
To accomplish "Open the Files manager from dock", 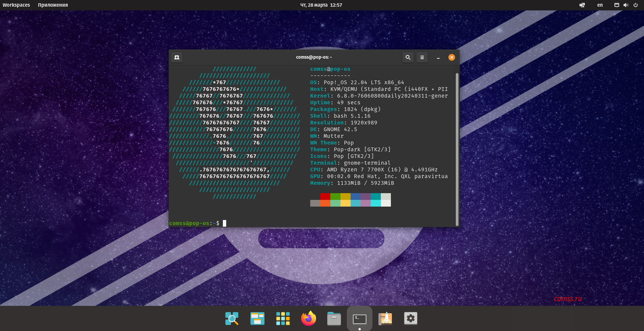I will click(334, 319).
